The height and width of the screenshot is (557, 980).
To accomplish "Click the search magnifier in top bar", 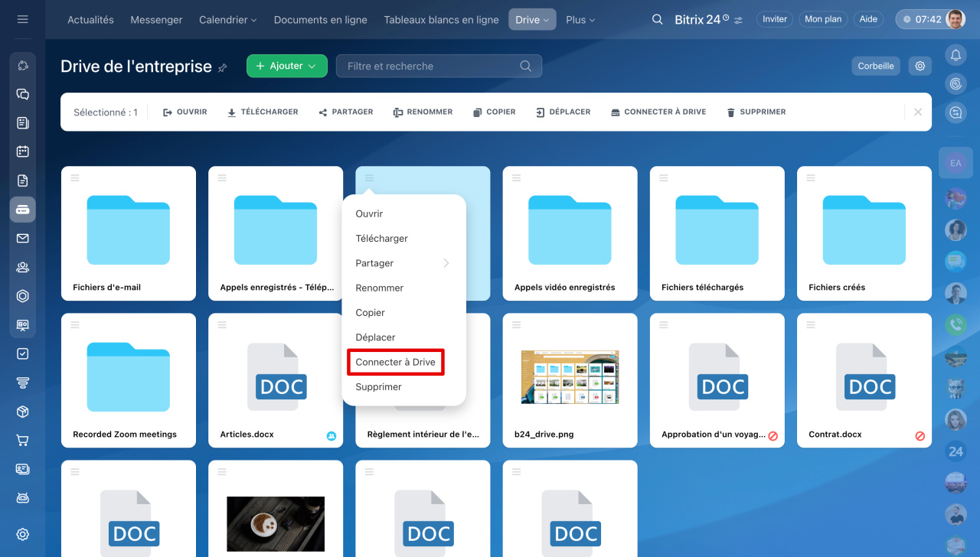I will pos(657,20).
